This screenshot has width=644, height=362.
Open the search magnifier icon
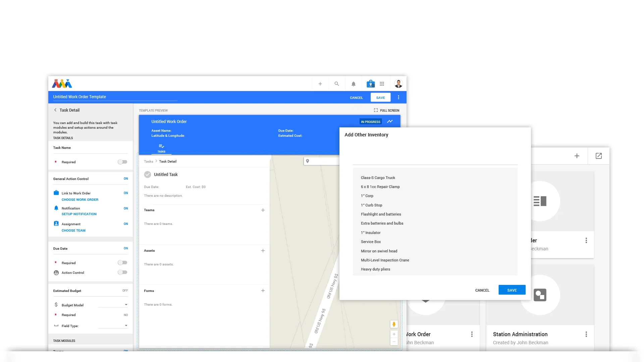(x=337, y=84)
